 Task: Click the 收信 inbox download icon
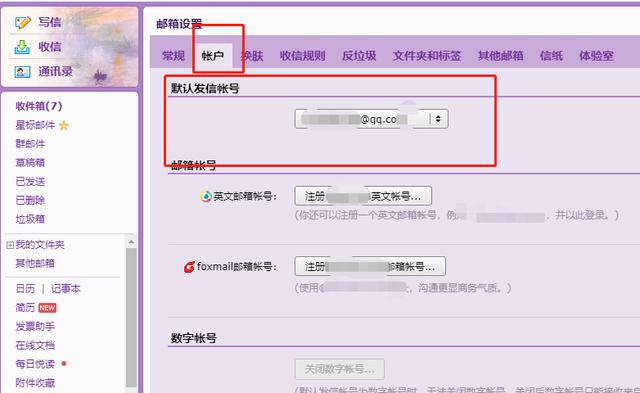[22, 47]
